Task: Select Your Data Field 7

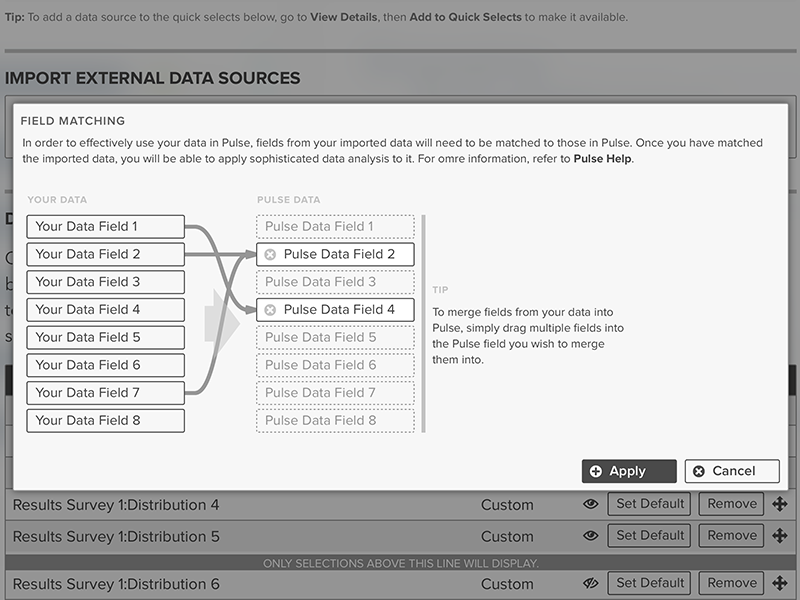Action: point(105,393)
